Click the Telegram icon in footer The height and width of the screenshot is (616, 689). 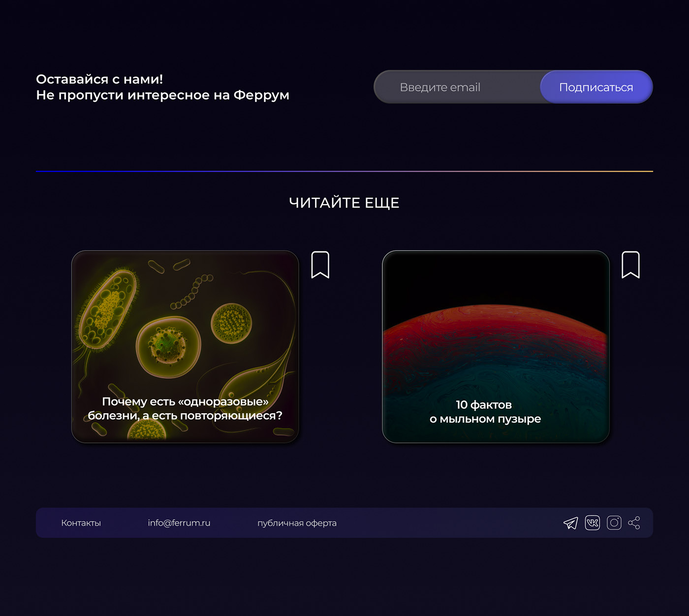(570, 523)
